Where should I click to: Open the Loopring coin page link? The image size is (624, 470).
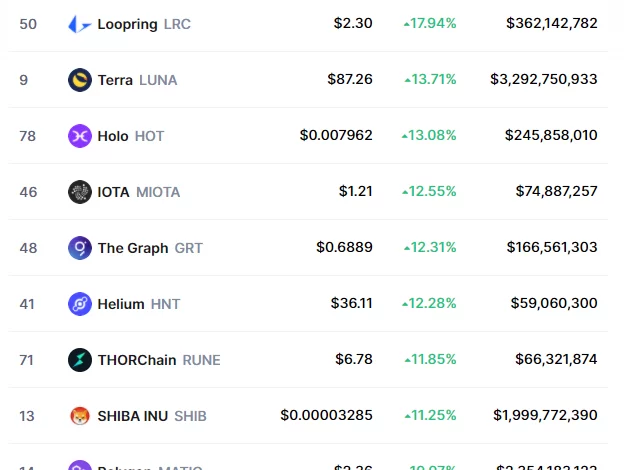point(128,23)
